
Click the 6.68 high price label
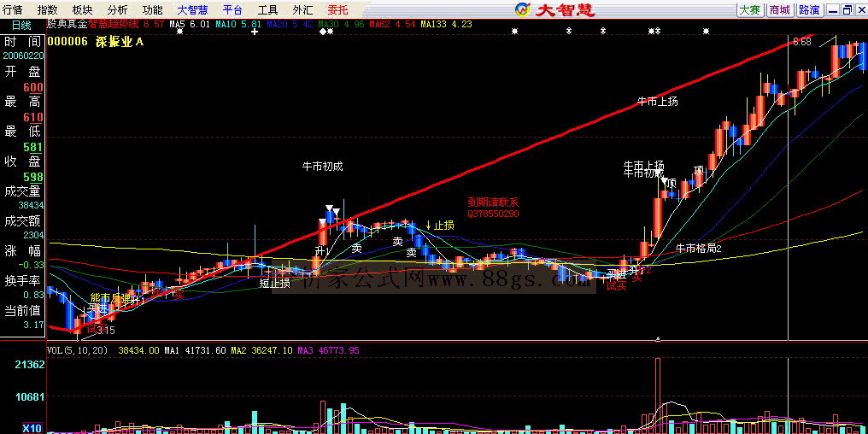[802, 42]
